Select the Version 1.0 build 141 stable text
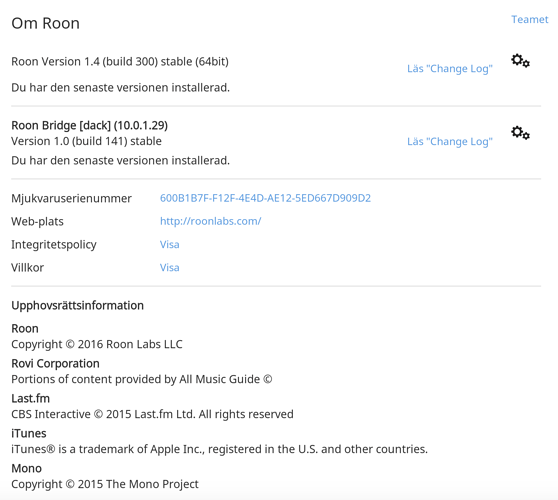Viewport: 558px width, 500px height. click(86, 141)
